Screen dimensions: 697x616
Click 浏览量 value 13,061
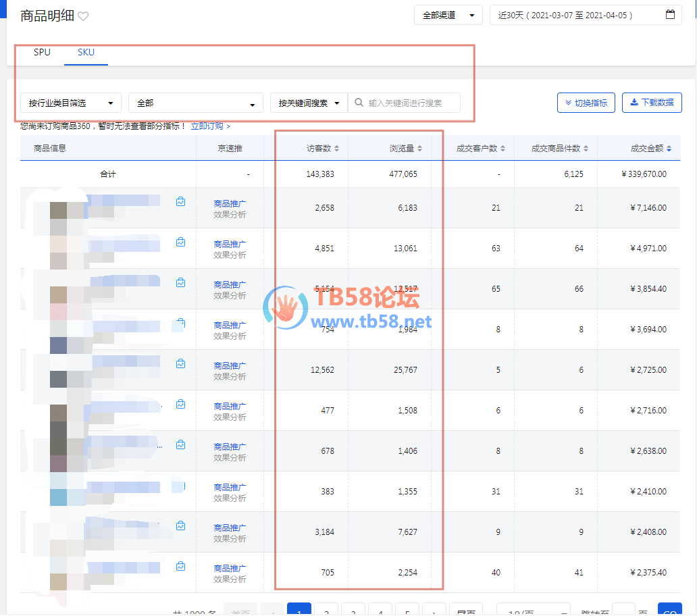pyautogui.click(x=405, y=248)
